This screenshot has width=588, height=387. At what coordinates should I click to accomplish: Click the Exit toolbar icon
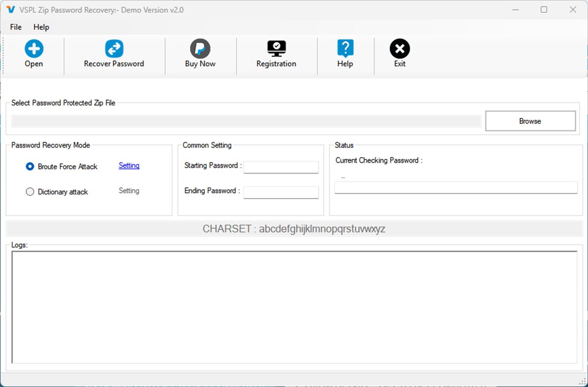coord(400,49)
